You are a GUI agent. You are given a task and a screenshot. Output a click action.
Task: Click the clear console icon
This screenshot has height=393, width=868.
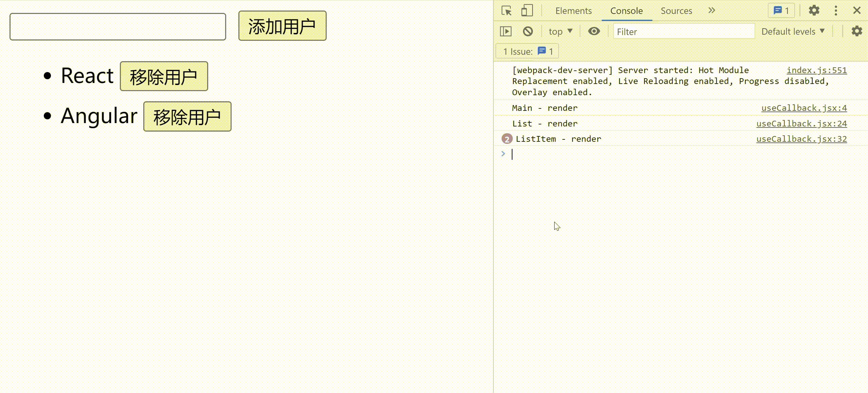[528, 32]
